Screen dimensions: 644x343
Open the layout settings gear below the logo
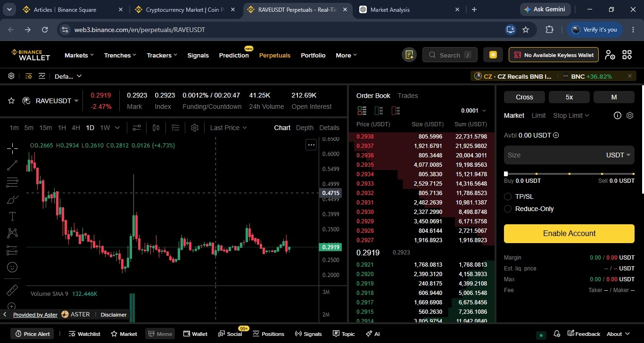click(x=11, y=76)
